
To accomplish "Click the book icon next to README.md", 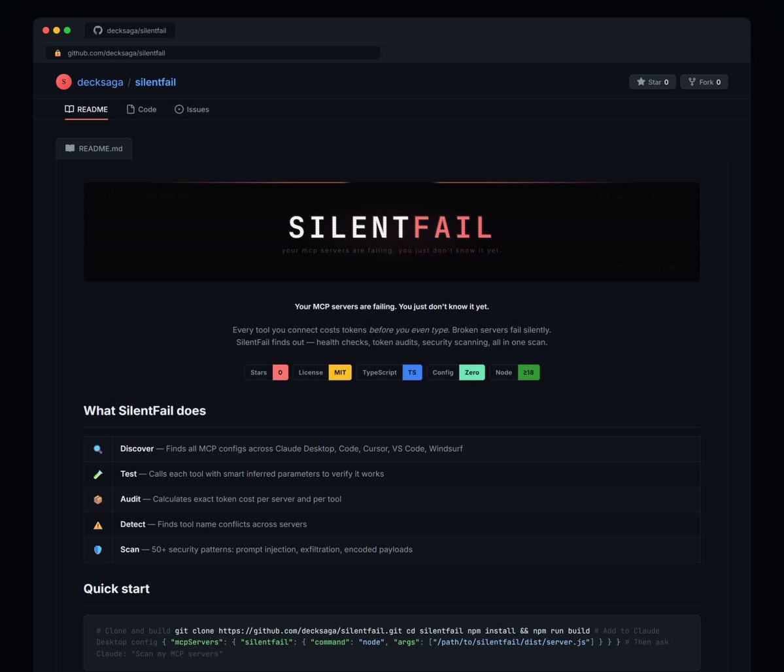I will (70, 148).
